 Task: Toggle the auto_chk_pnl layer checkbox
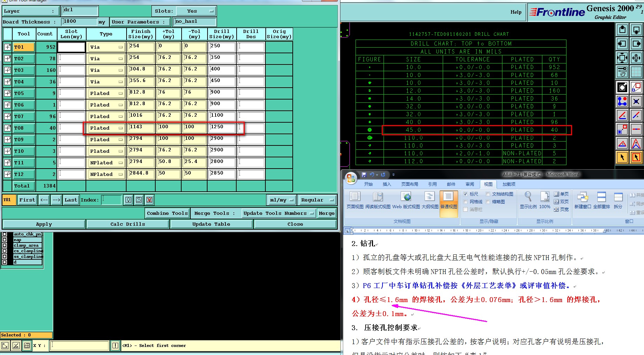pos(5,234)
